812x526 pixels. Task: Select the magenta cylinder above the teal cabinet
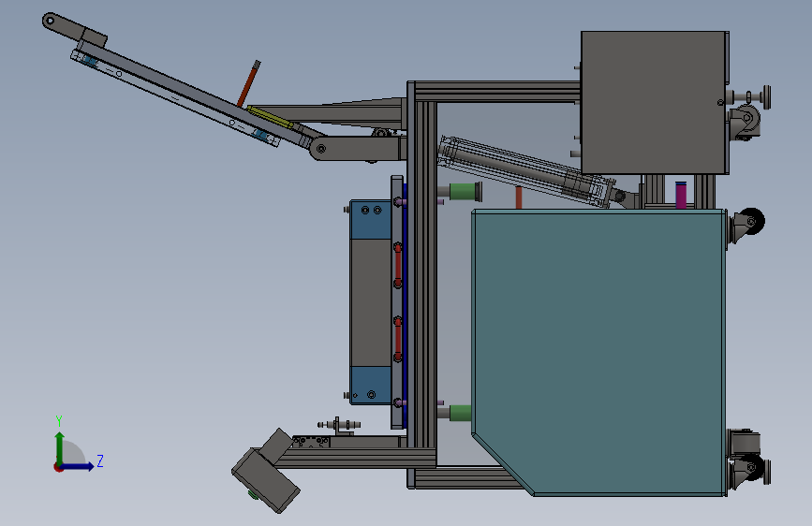[x=681, y=195]
